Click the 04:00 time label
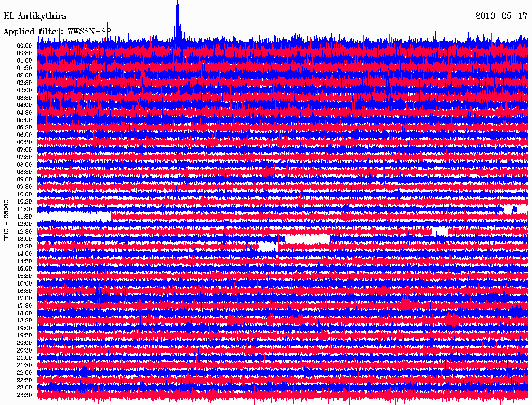Viewport: 532px width, 405px height. coord(24,105)
